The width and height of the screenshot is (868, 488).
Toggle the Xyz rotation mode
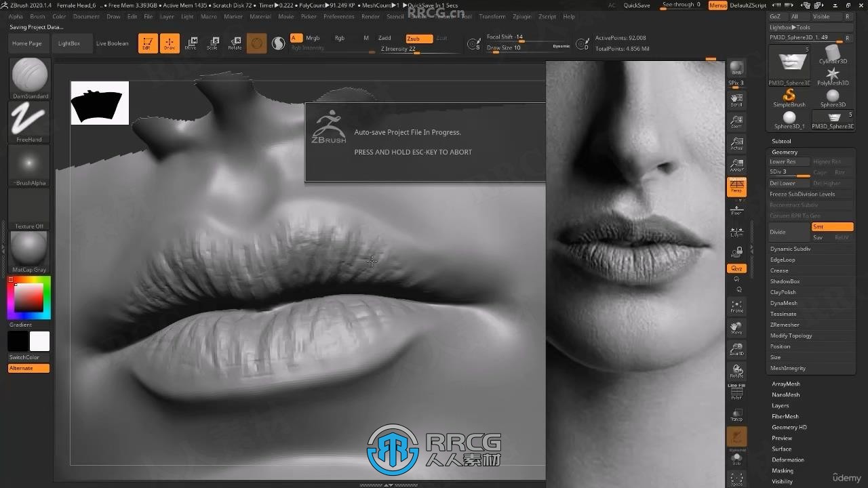[736, 268]
